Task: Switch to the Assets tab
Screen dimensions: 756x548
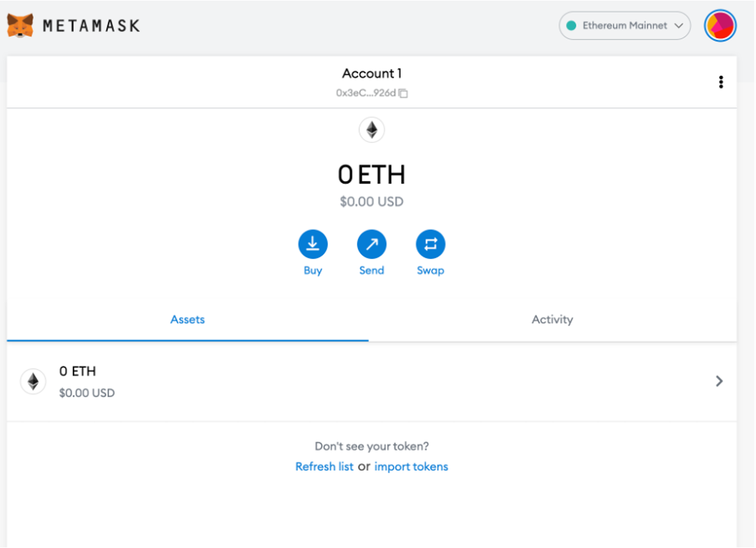Action: 187,319
